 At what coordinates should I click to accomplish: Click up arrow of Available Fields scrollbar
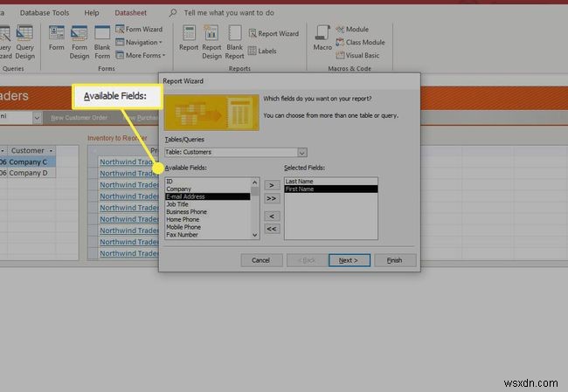tap(254, 182)
